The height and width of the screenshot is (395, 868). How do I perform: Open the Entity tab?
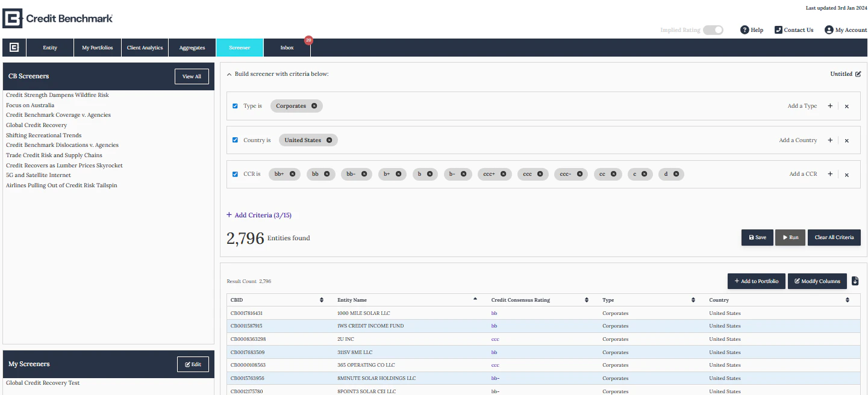coord(50,48)
